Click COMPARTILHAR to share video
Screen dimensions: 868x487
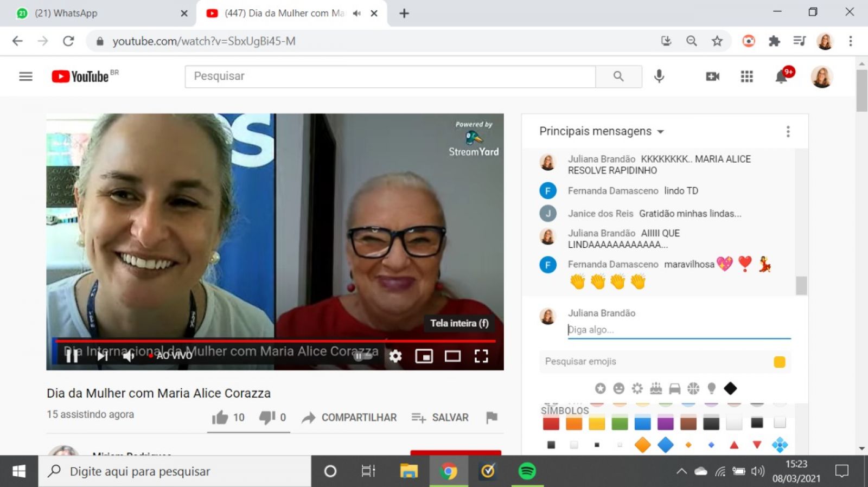[349, 418]
